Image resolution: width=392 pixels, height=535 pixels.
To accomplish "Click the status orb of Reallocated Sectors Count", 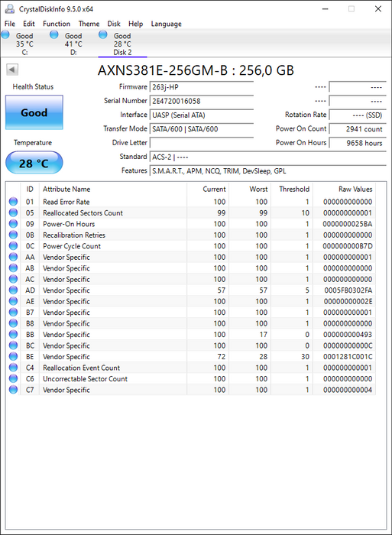I will tap(13, 212).
